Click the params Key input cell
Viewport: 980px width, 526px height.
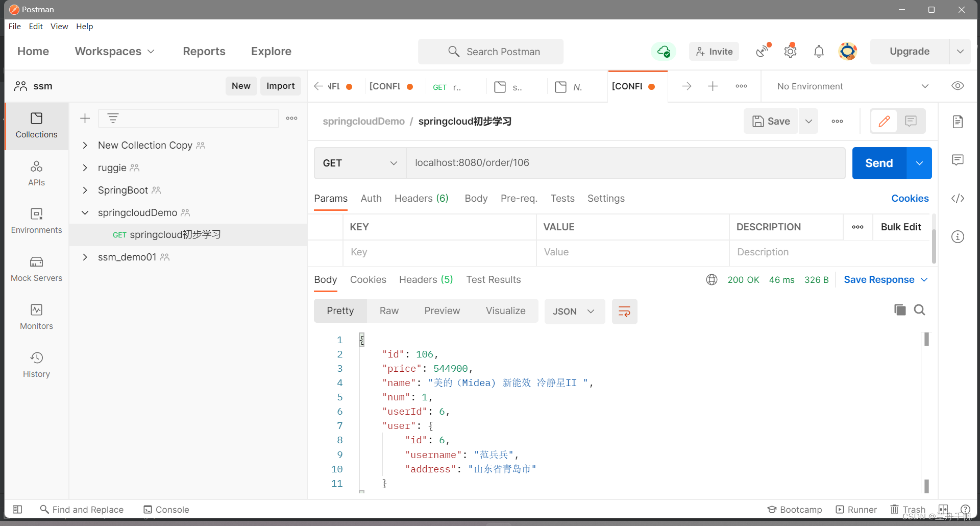point(439,252)
